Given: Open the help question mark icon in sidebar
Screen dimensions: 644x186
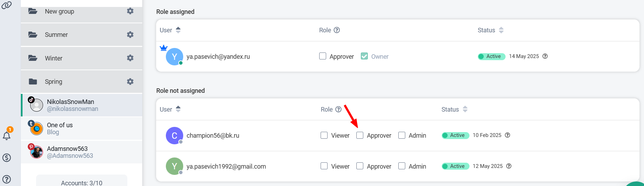Looking at the screenshot, I should click(7, 179).
